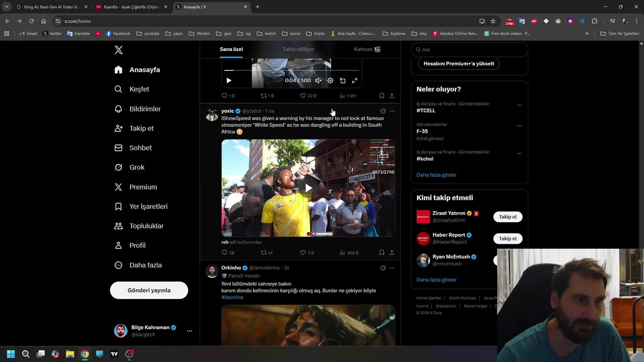Open youtube bookmarks folder
644x362 pixels.
pyautogui.click(x=148, y=34)
